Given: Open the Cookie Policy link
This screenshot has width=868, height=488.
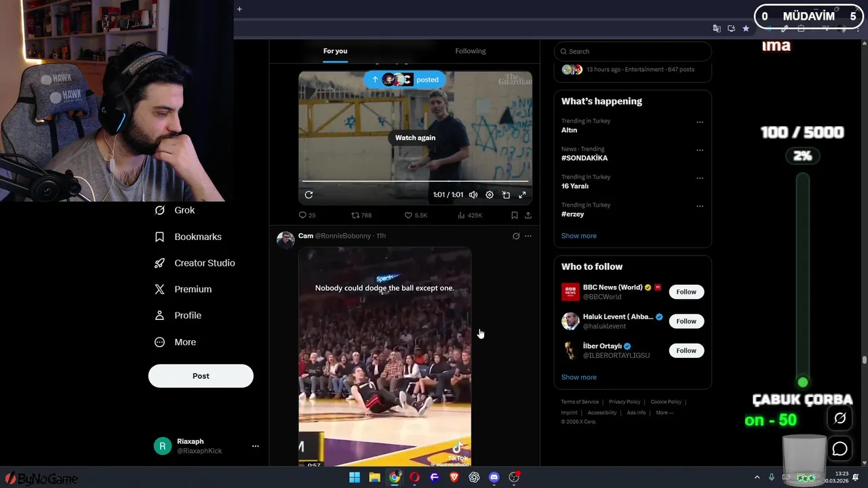Looking at the screenshot, I should [x=666, y=402].
